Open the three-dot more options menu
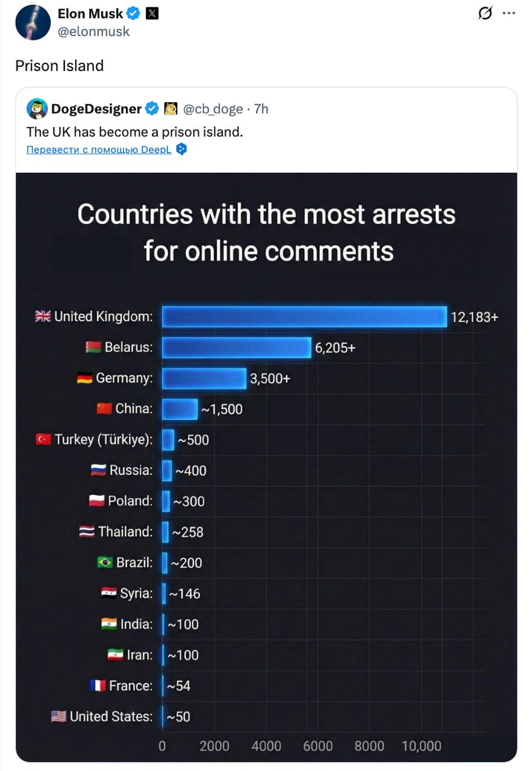The image size is (532, 771). 509,13
